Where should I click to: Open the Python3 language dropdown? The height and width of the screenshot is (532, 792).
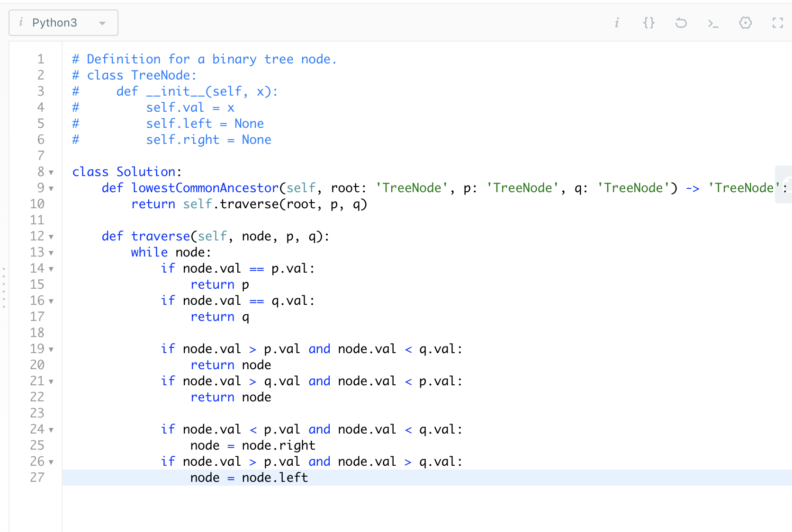[x=102, y=22]
